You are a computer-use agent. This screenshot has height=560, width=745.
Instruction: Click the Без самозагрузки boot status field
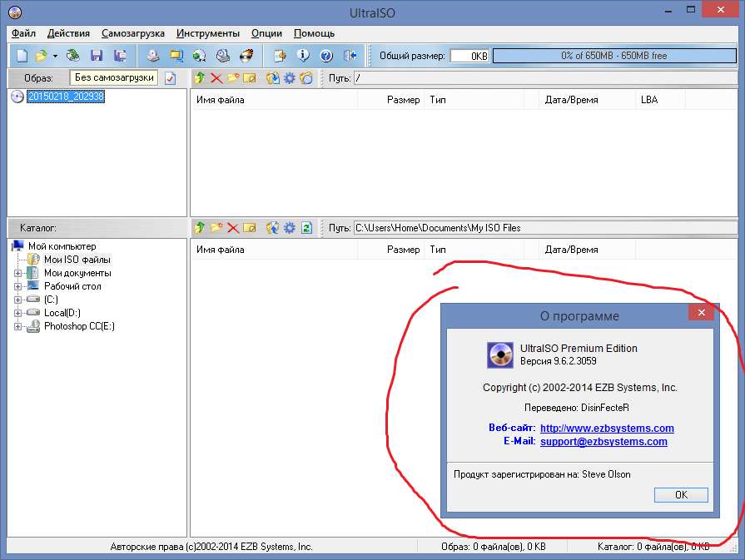tap(114, 78)
